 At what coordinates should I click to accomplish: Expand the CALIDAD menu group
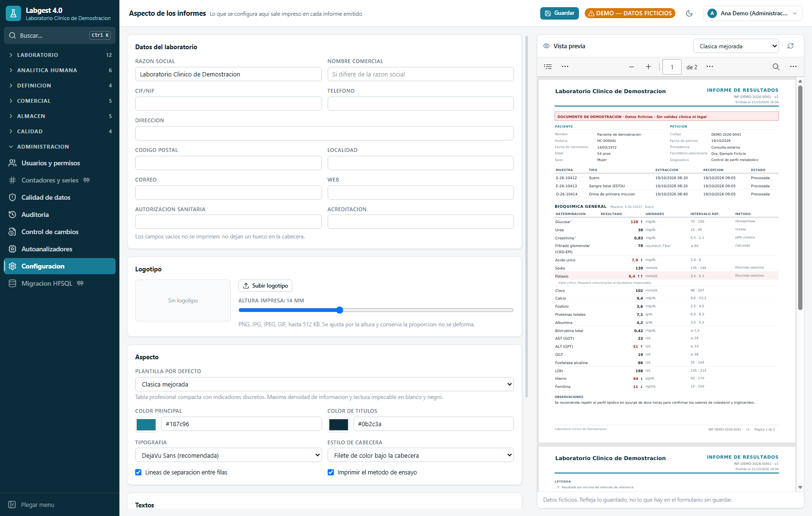[60, 131]
